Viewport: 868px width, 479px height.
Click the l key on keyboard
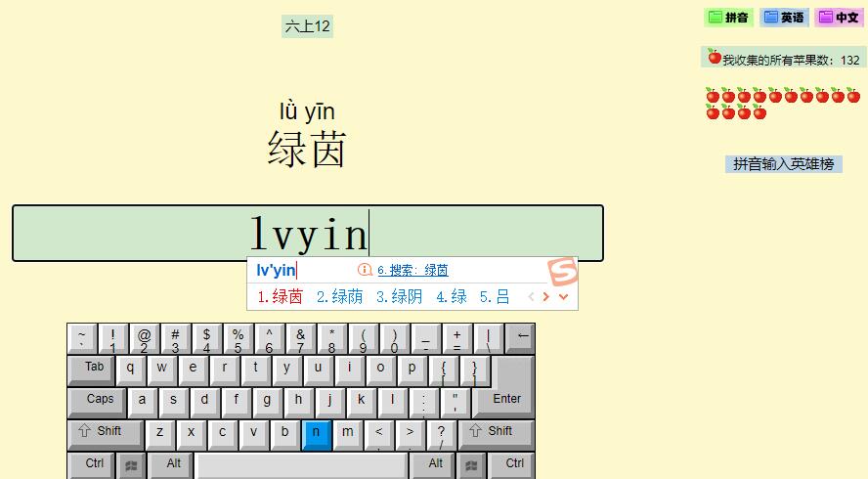pos(394,403)
